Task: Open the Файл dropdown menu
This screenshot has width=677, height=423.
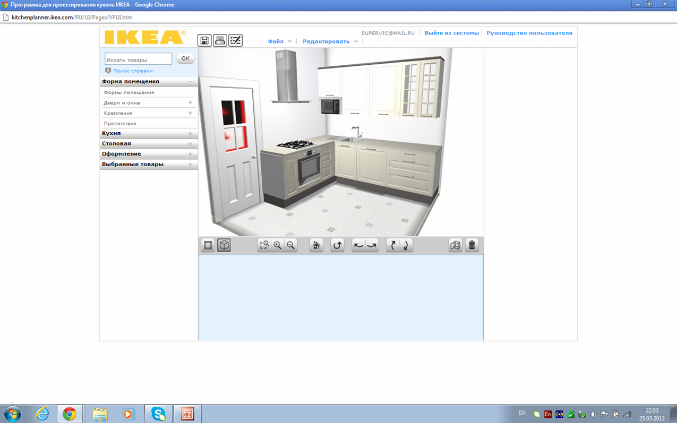Action: 280,41
